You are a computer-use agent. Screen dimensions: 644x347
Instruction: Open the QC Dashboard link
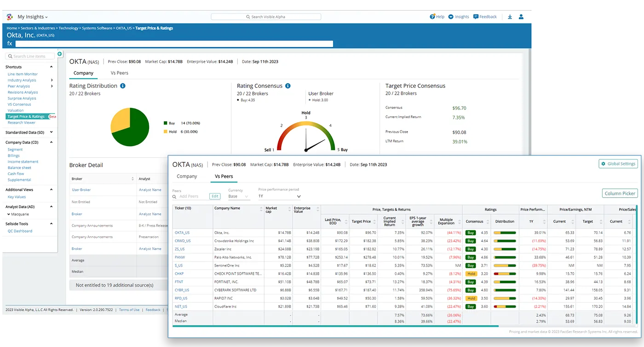point(20,231)
